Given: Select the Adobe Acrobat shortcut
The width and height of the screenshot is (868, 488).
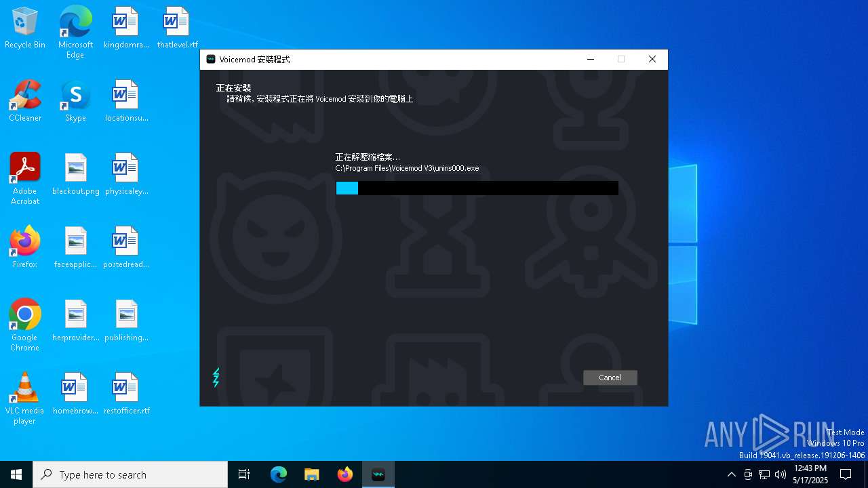Looking at the screenshot, I should (x=25, y=179).
